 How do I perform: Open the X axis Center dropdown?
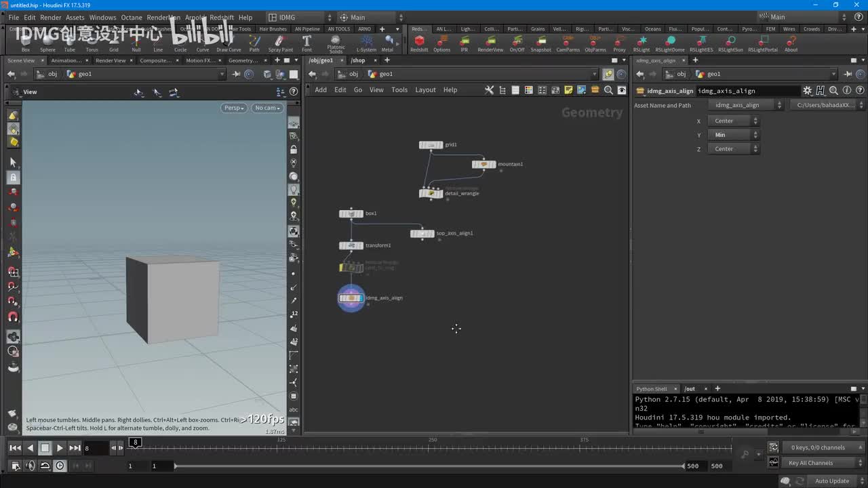(734, 121)
